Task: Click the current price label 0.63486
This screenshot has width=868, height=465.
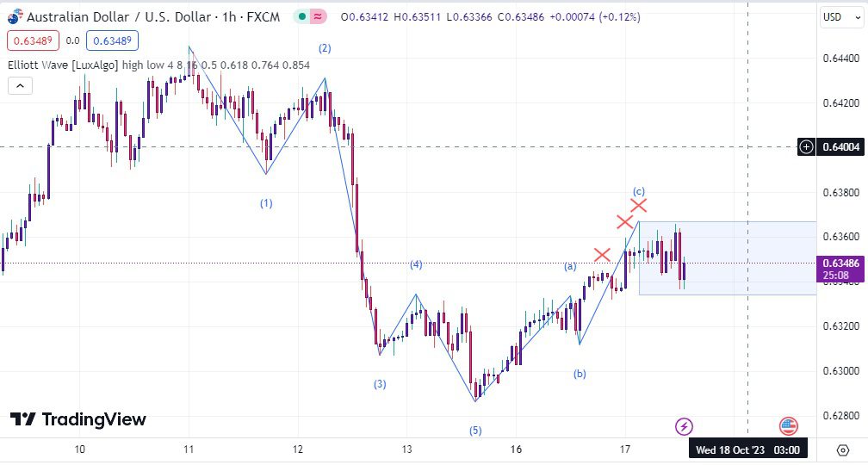Action: [x=840, y=263]
